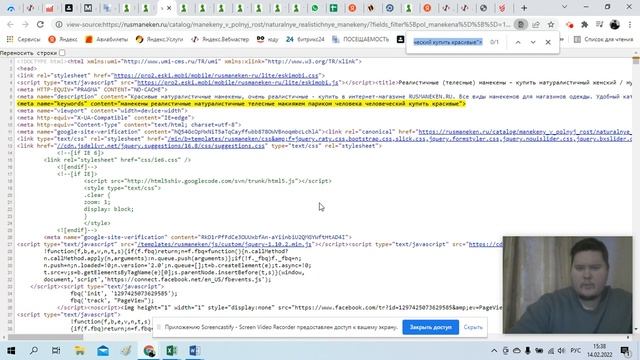Viewport: 640px width, 360px height.
Task: Open the eskimobi.css stylesheet link
Action: tap(216, 76)
